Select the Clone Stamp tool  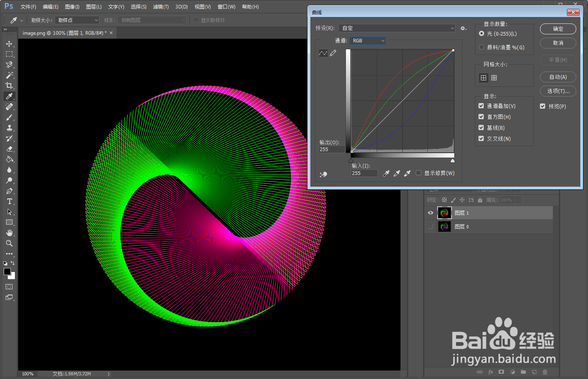coord(9,128)
